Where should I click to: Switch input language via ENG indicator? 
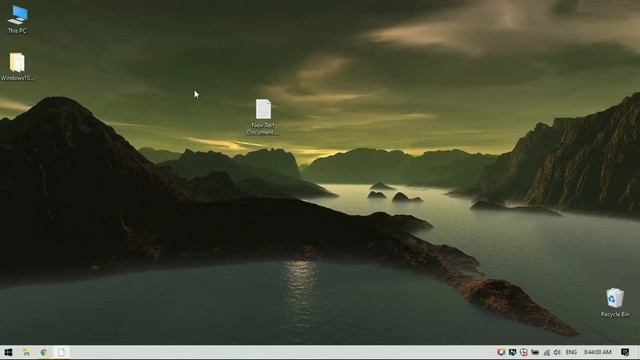[x=571, y=352]
